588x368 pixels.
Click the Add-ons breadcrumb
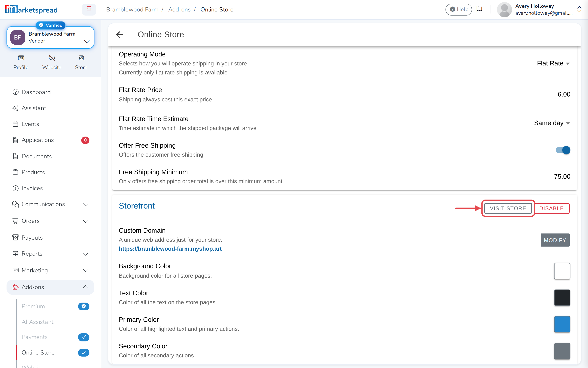179,9
